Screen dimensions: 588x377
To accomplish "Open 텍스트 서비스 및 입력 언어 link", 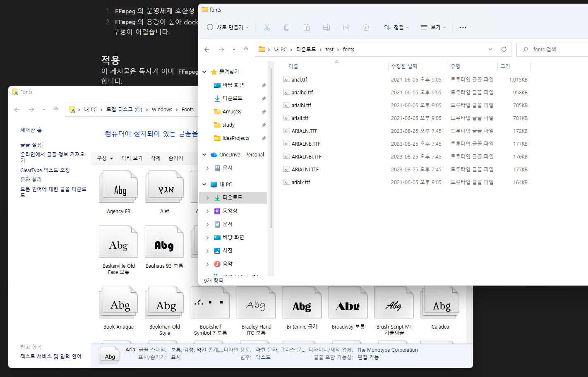I will point(51,356).
